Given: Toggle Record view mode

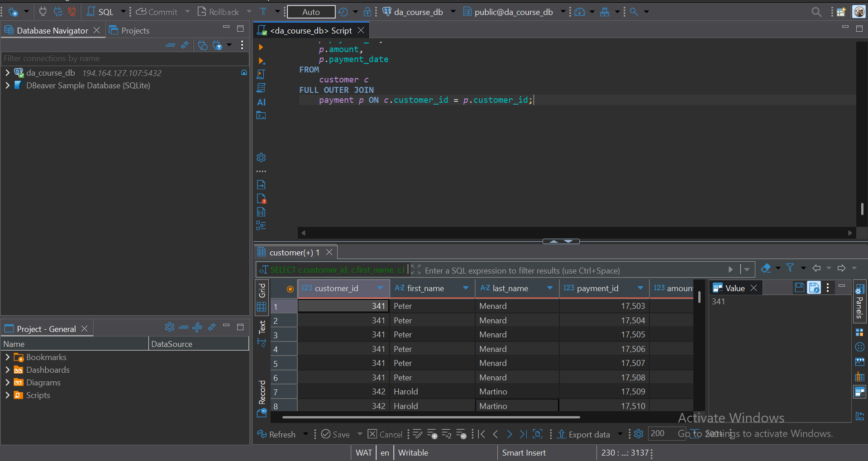Looking at the screenshot, I should [x=262, y=399].
